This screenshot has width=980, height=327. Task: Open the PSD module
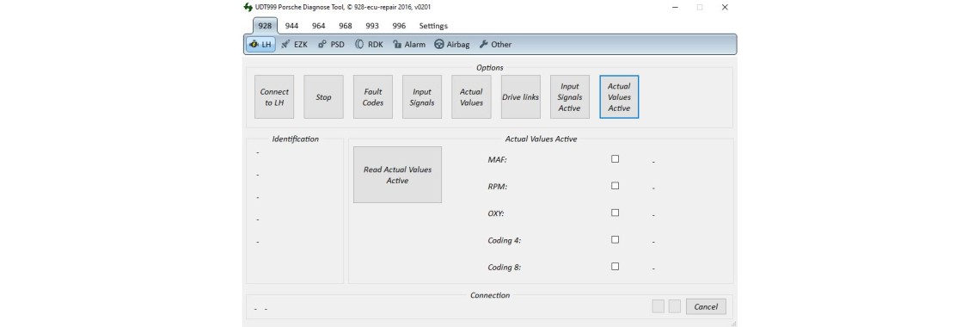point(331,45)
